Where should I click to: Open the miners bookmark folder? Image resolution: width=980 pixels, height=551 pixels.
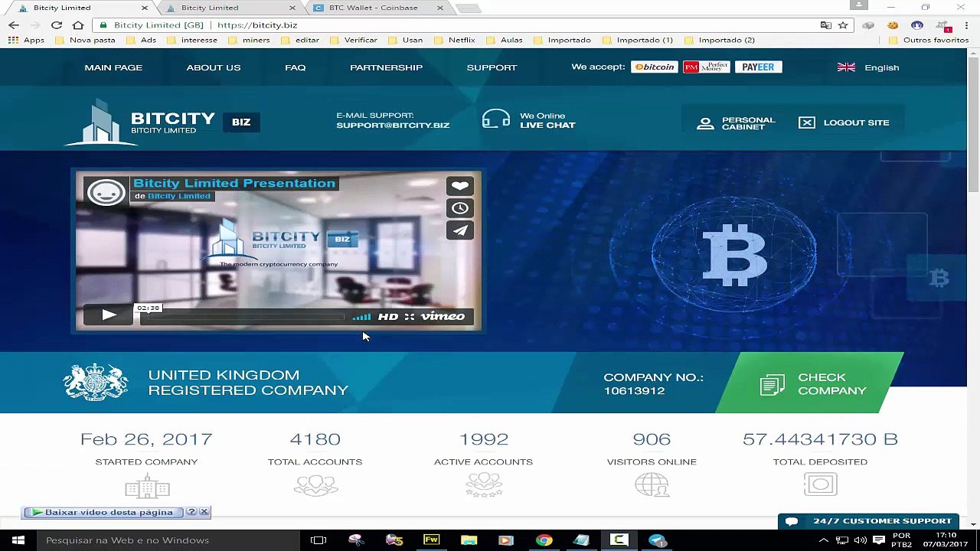click(x=250, y=40)
